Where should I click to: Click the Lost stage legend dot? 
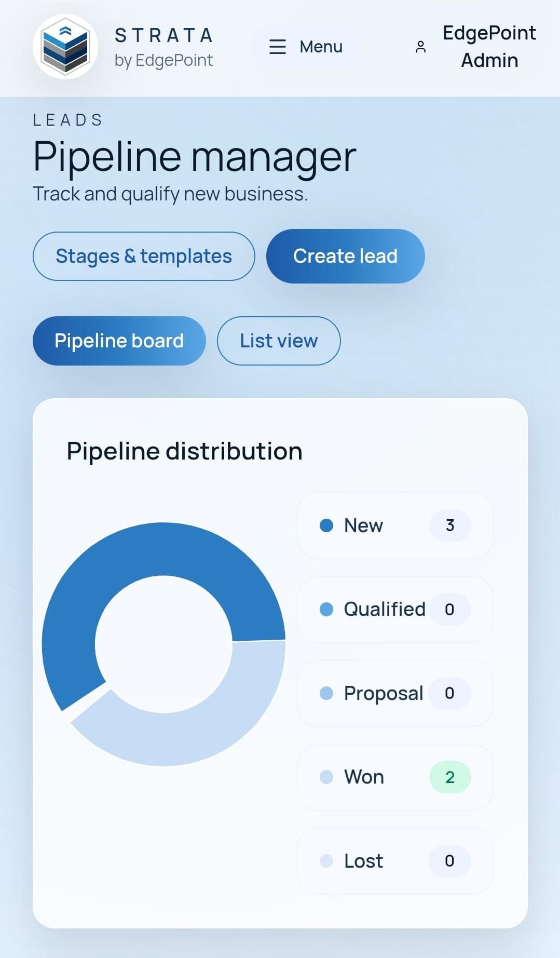[326, 861]
